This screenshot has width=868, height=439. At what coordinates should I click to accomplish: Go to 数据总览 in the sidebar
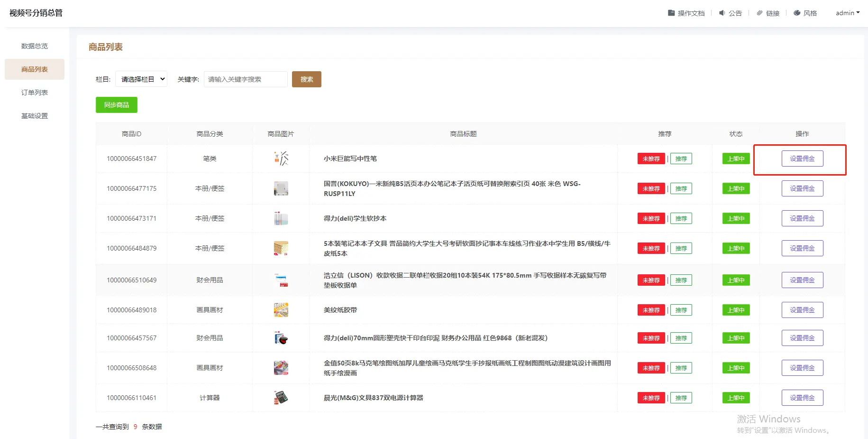tap(35, 46)
